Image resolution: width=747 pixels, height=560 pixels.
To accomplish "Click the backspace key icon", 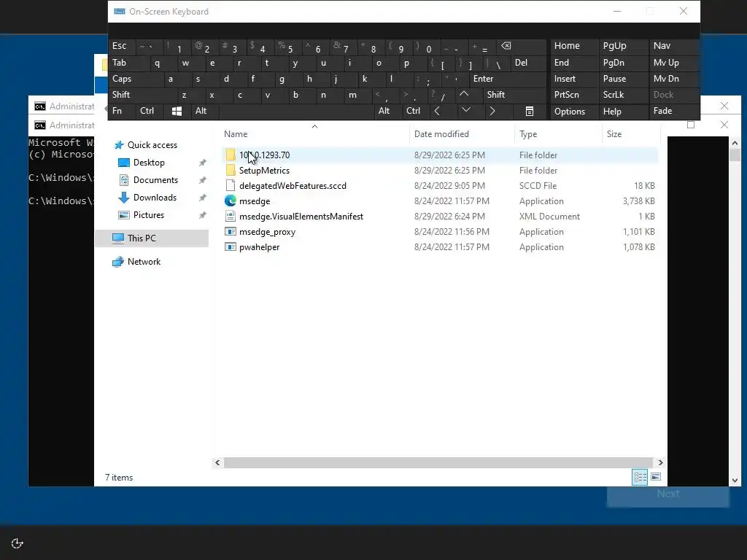I will click(x=521, y=46).
